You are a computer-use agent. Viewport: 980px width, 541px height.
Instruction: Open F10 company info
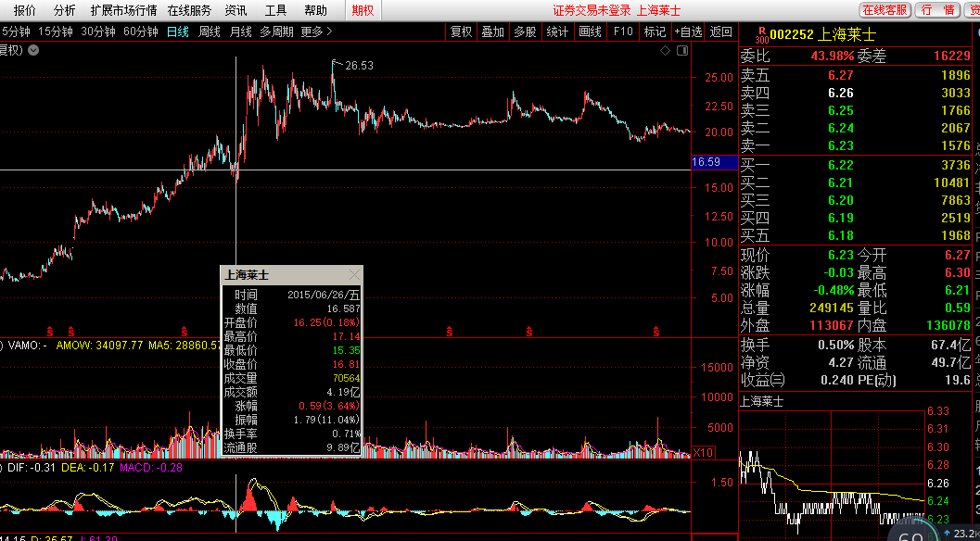[623, 31]
